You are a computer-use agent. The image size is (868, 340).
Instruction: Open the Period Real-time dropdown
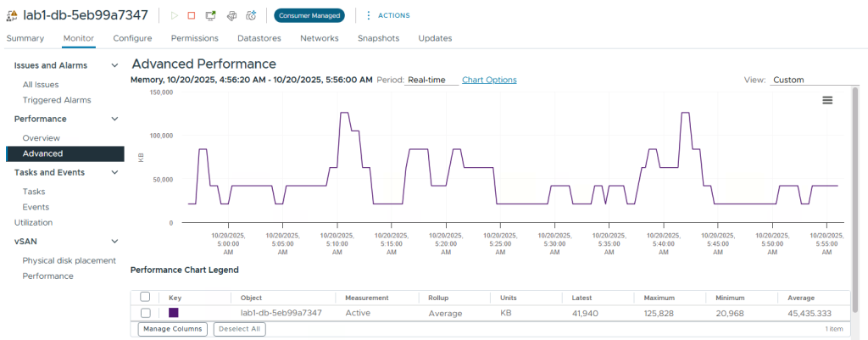431,80
